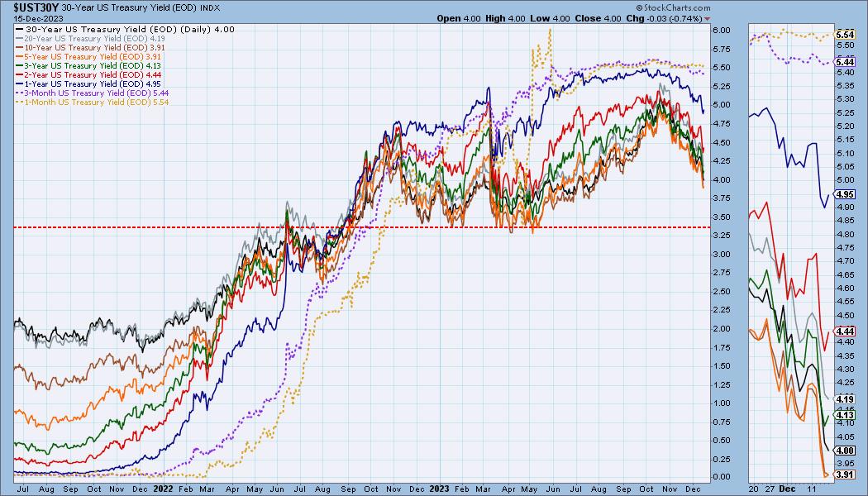Select the 20-Year US Treasury Yield legend entry
868x496 pixels.
pos(91,39)
